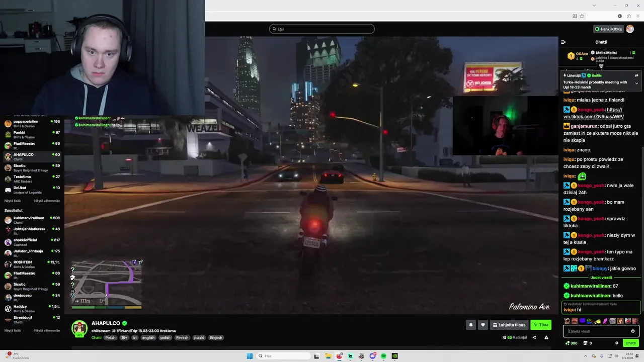Select the Polish tag
The width and height of the screenshot is (644, 362).
[x=110, y=338]
